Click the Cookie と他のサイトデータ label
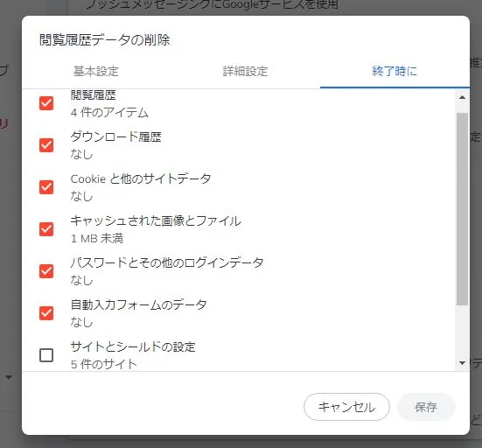The height and width of the screenshot is (448, 482). pyautogui.click(x=141, y=178)
